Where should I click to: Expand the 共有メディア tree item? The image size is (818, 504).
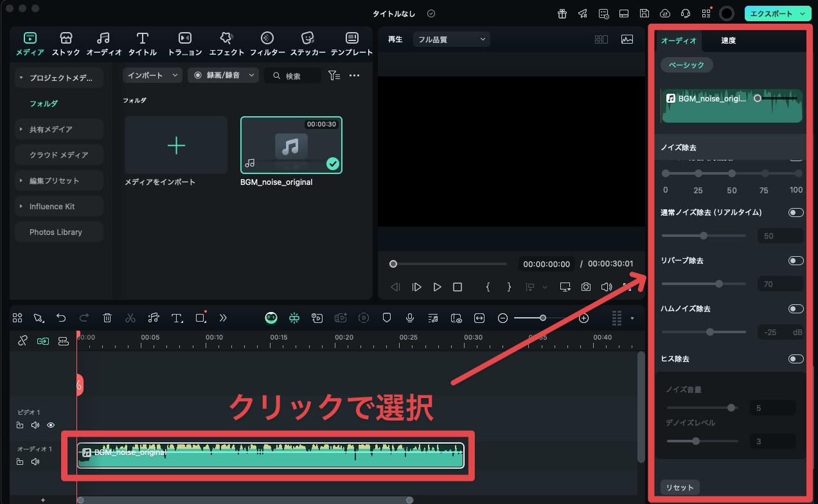[x=21, y=130]
